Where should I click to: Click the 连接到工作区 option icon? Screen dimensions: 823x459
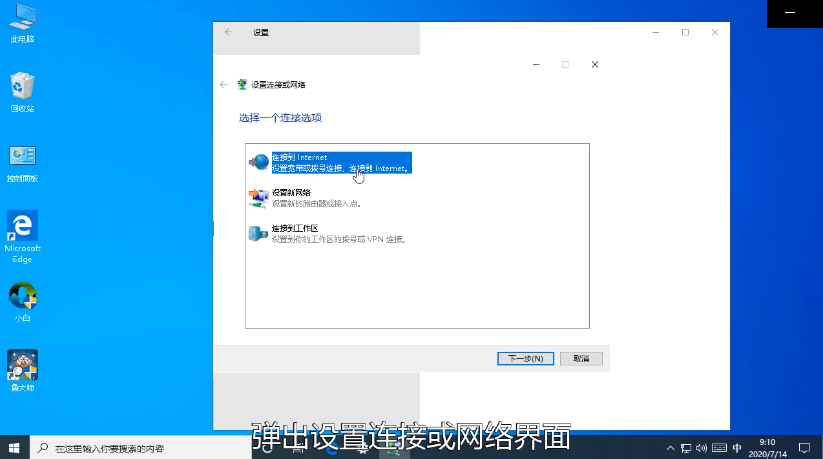pos(259,234)
